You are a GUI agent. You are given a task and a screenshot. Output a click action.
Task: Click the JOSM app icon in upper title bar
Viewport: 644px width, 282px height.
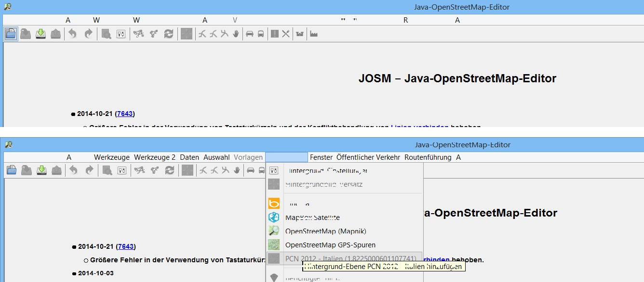click(x=8, y=6)
